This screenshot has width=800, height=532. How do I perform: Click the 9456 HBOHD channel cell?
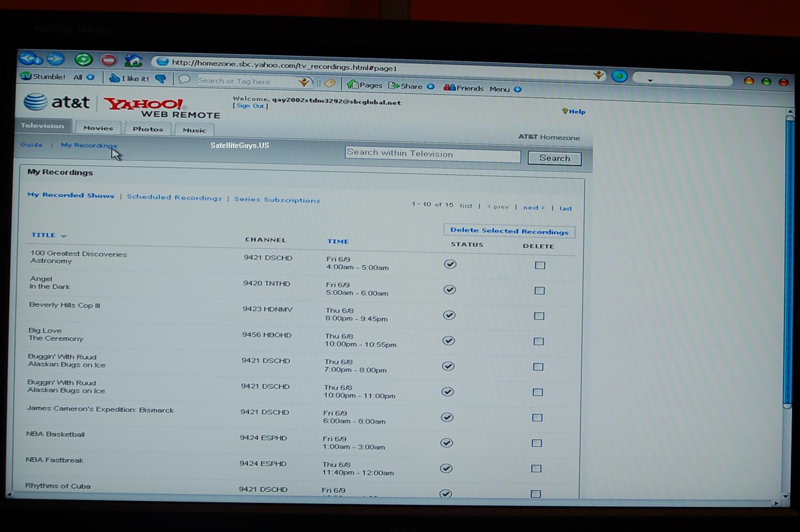(x=266, y=335)
